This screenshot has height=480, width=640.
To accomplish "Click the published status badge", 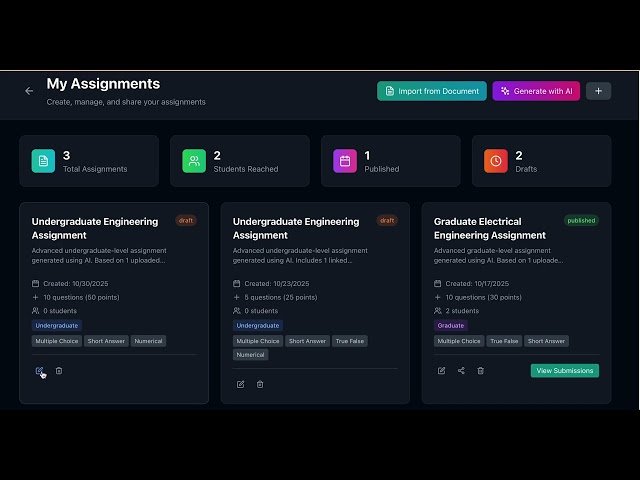I will point(581,220).
